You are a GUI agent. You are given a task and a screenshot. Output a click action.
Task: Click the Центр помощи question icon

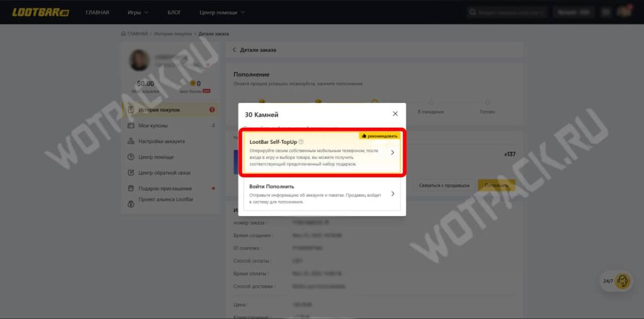131,157
